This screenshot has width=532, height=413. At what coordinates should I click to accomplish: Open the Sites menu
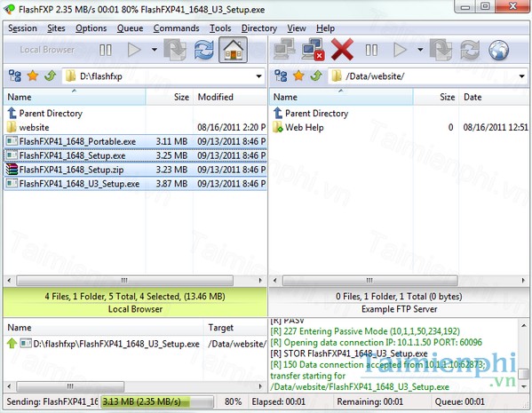[56, 28]
